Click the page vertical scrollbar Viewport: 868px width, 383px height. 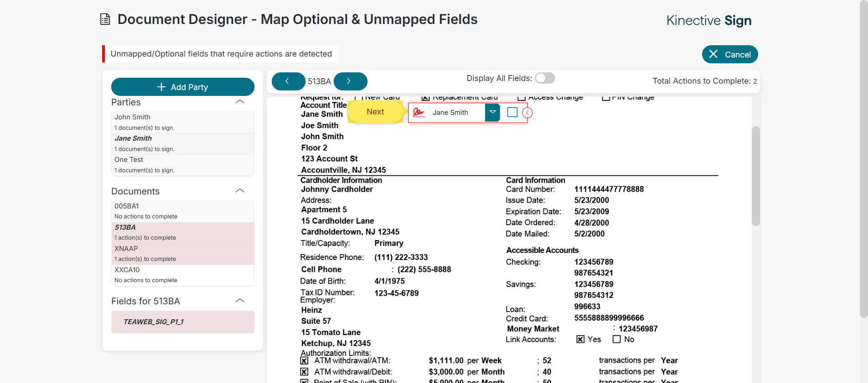click(863, 158)
